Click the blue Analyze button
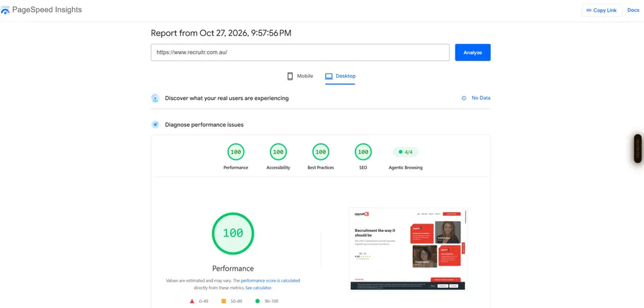 pos(473,53)
